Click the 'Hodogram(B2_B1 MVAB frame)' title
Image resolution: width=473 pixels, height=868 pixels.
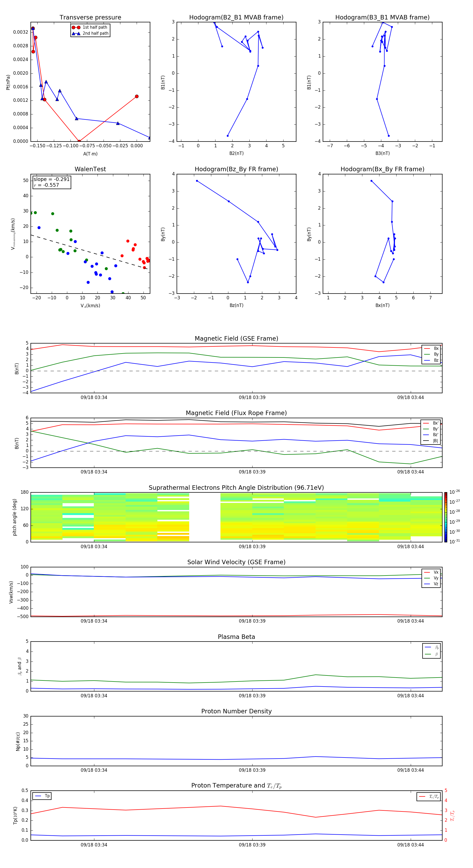pos(236,18)
